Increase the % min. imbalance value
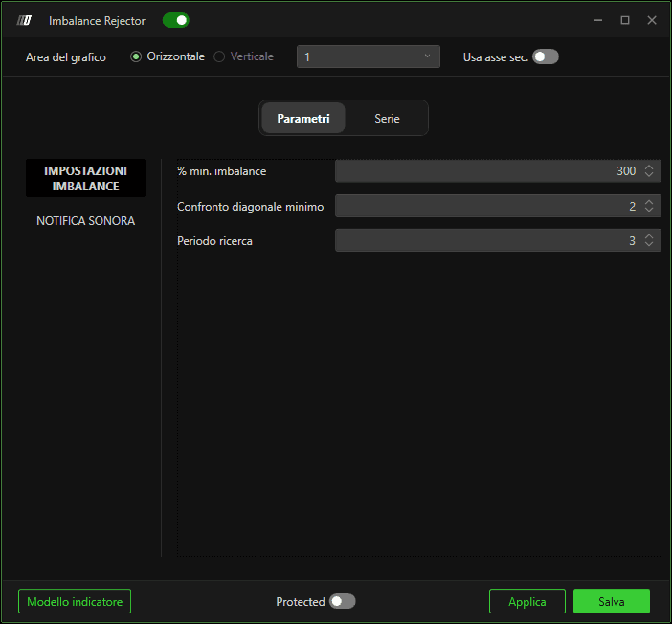The width and height of the screenshot is (672, 624). coord(649,167)
